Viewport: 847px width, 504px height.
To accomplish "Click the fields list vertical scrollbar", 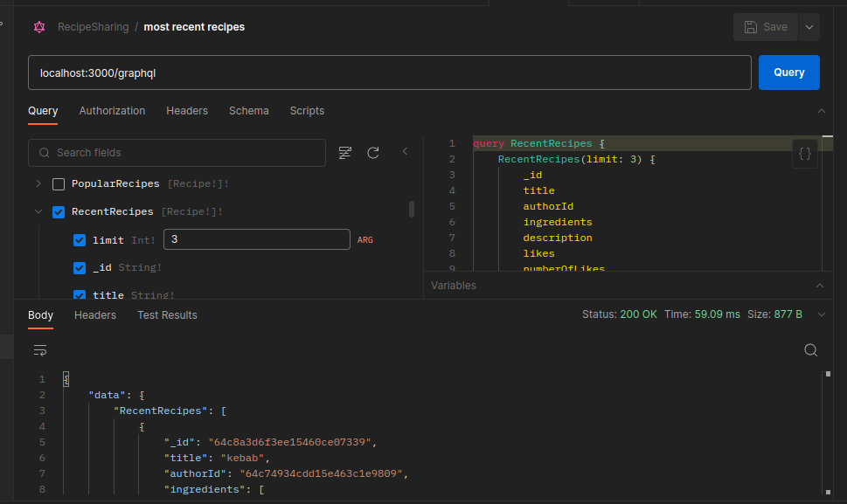I will [x=412, y=209].
